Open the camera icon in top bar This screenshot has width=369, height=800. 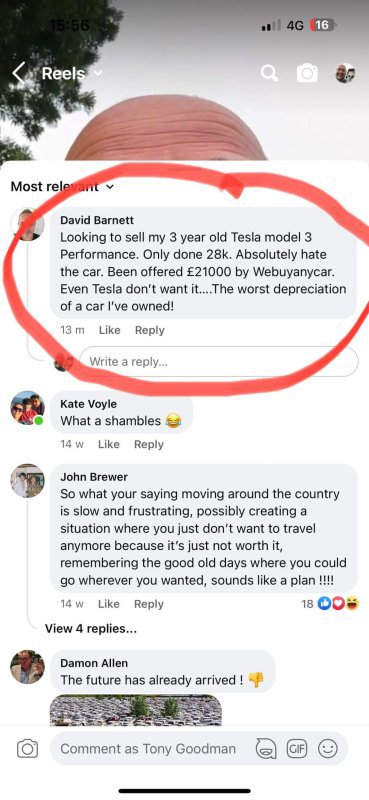pos(307,74)
